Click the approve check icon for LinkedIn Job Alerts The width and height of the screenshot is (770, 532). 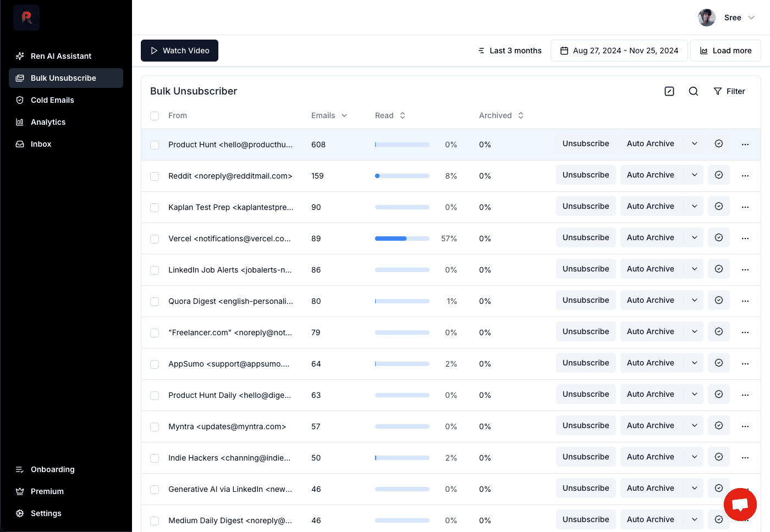[719, 269]
